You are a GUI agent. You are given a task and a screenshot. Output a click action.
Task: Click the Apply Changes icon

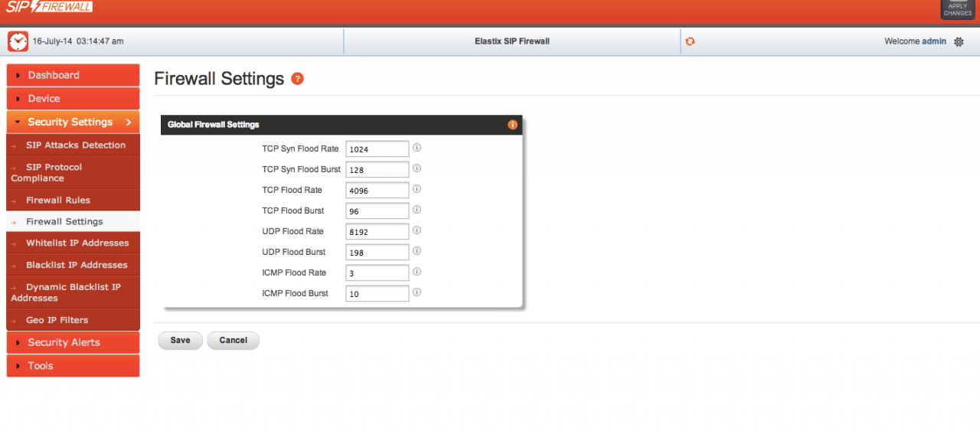click(957, 9)
